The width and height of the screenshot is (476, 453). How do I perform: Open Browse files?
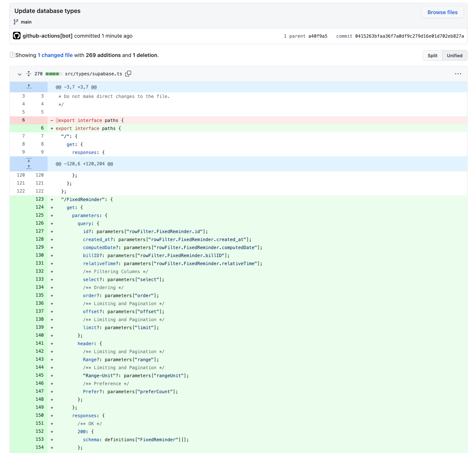pos(442,12)
